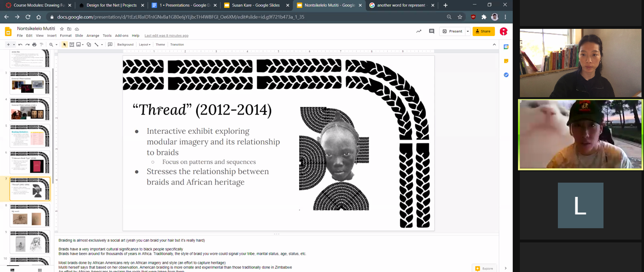Select slide 5 thumbnail in filmstrip

tap(30, 136)
